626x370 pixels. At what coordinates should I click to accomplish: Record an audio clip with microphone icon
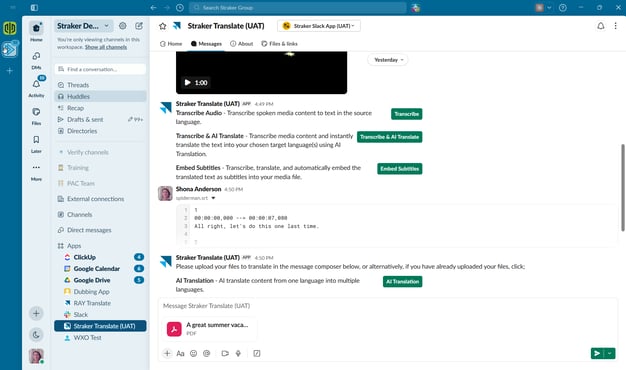click(238, 353)
